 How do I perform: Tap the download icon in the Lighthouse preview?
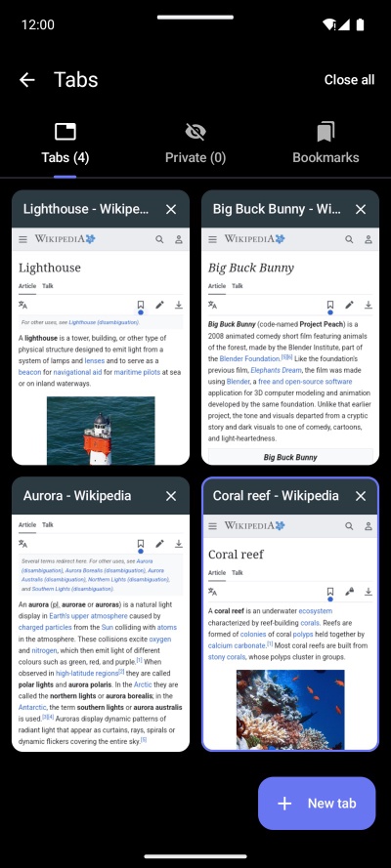coord(178,305)
